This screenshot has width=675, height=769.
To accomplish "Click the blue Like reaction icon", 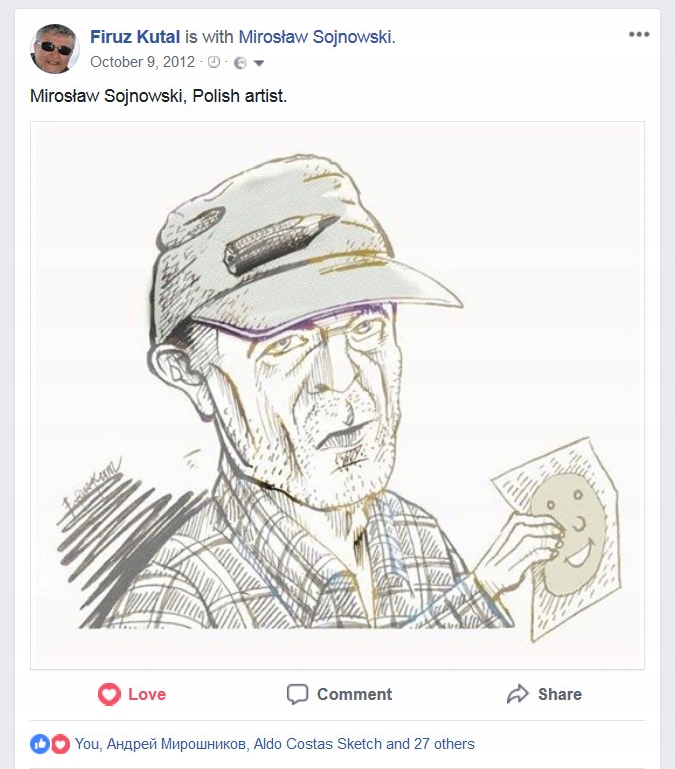I will point(40,744).
